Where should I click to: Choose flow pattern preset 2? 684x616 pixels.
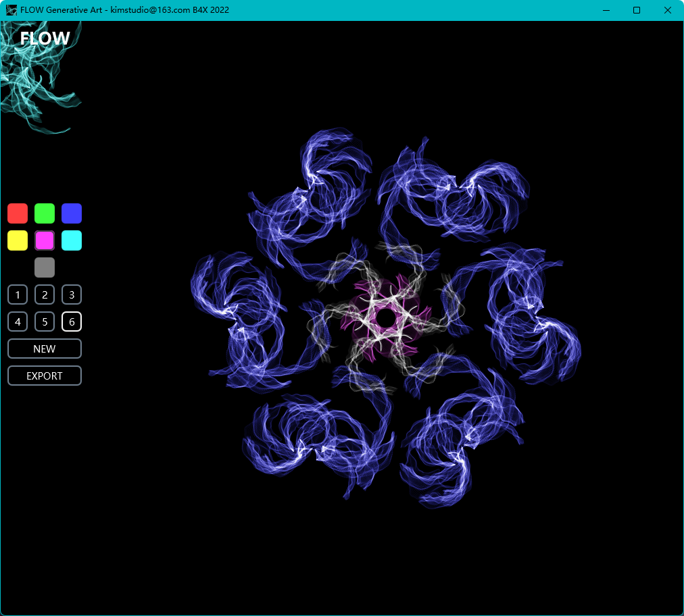click(x=45, y=294)
